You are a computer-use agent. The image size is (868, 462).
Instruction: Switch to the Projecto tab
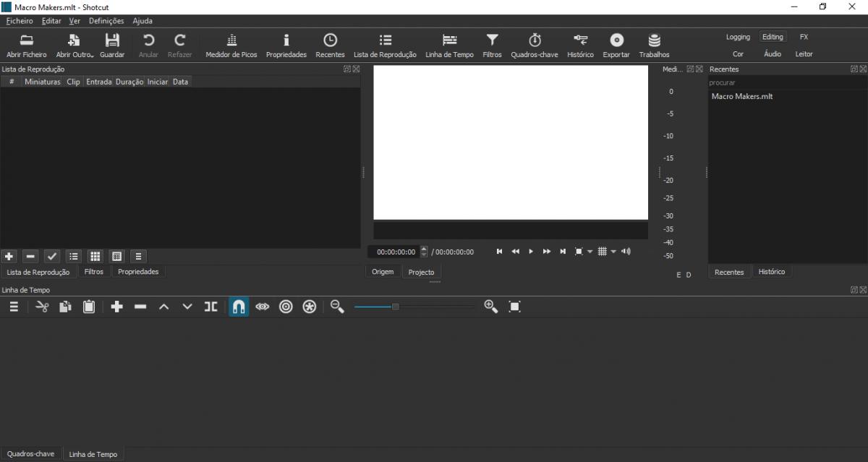pos(421,272)
